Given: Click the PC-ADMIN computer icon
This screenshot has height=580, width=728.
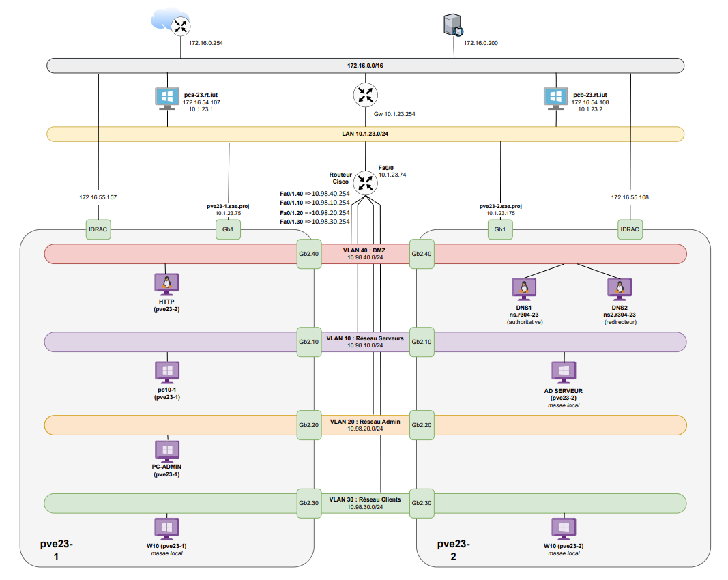Looking at the screenshot, I should [166, 450].
